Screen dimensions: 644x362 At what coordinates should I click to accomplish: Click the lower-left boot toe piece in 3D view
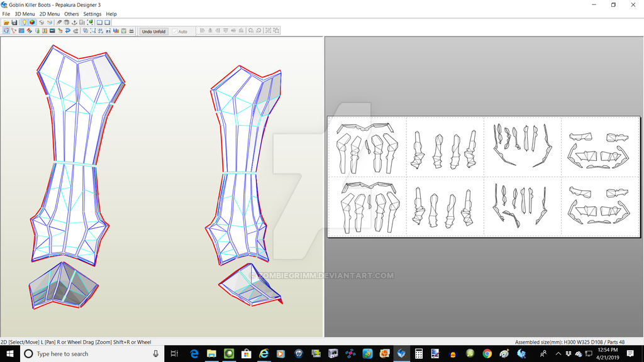[63, 286]
